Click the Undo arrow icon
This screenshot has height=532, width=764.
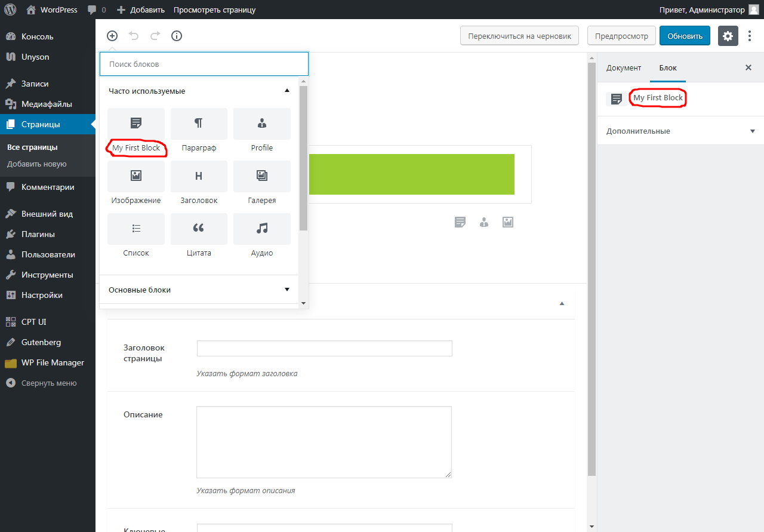(134, 36)
